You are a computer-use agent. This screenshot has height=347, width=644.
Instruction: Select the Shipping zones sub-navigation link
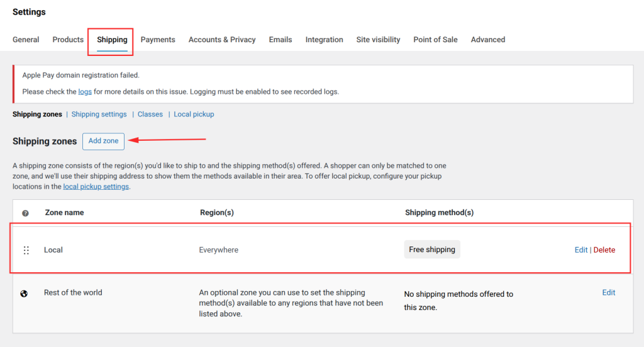tap(37, 114)
